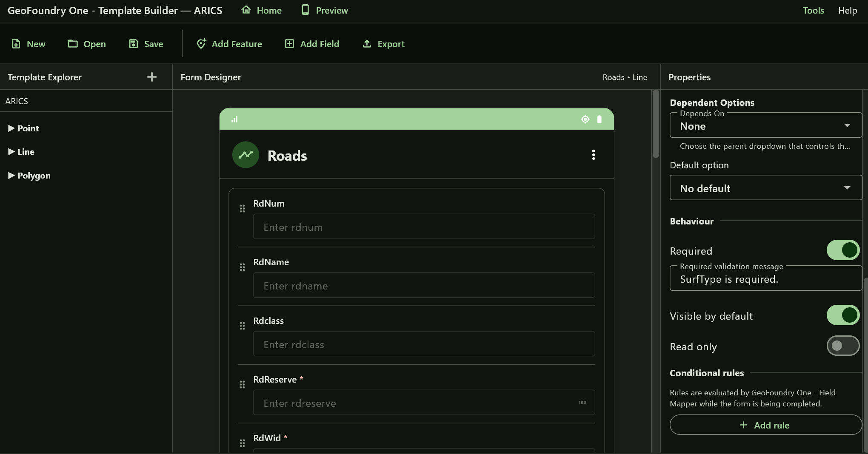Disable the Visible by default switch
Image resolution: width=868 pixels, height=454 pixels.
pos(843,315)
